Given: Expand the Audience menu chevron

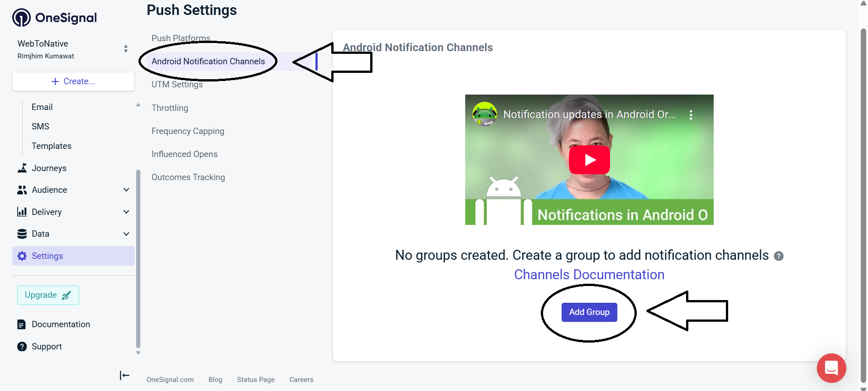Looking at the screenshot, I should 126,190.
